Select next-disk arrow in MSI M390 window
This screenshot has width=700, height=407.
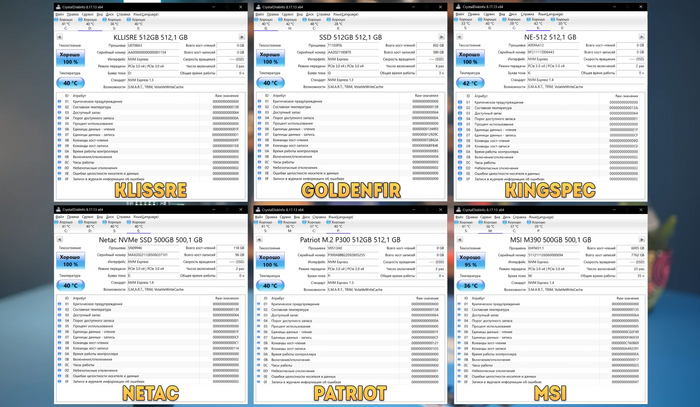pos(641,240)
